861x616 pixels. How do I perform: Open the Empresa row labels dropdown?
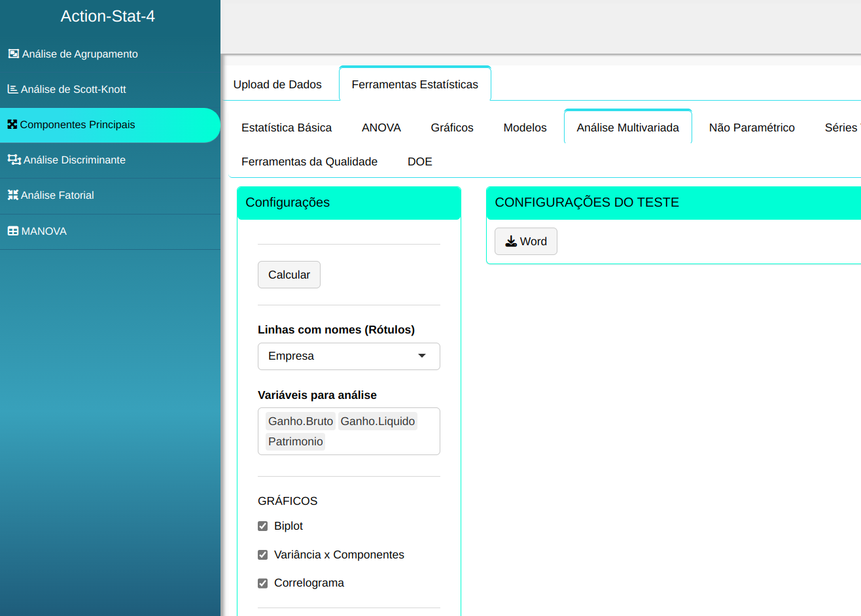pyautogui.click(x=348, y=356)
